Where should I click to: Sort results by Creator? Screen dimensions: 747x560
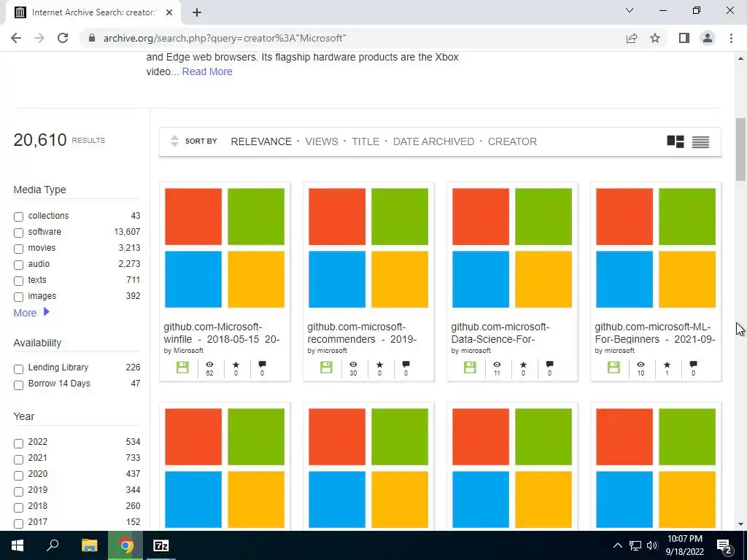(x=512, y=141)
